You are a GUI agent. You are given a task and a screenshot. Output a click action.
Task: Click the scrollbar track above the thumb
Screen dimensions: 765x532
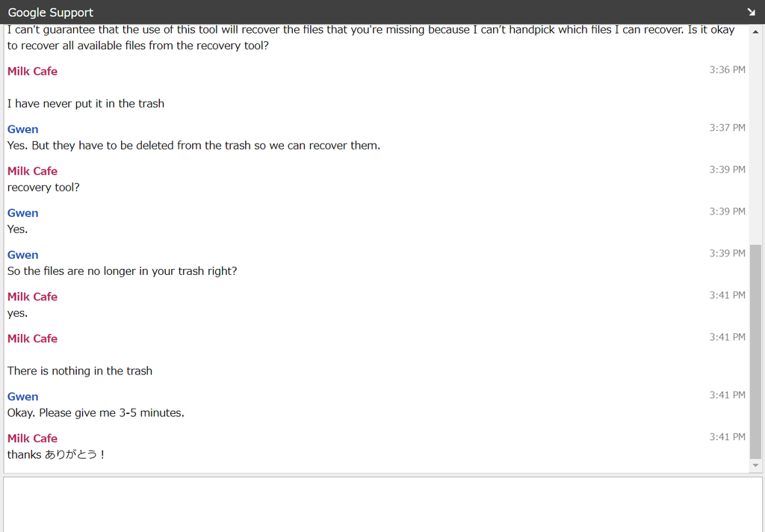click(755, 140)
